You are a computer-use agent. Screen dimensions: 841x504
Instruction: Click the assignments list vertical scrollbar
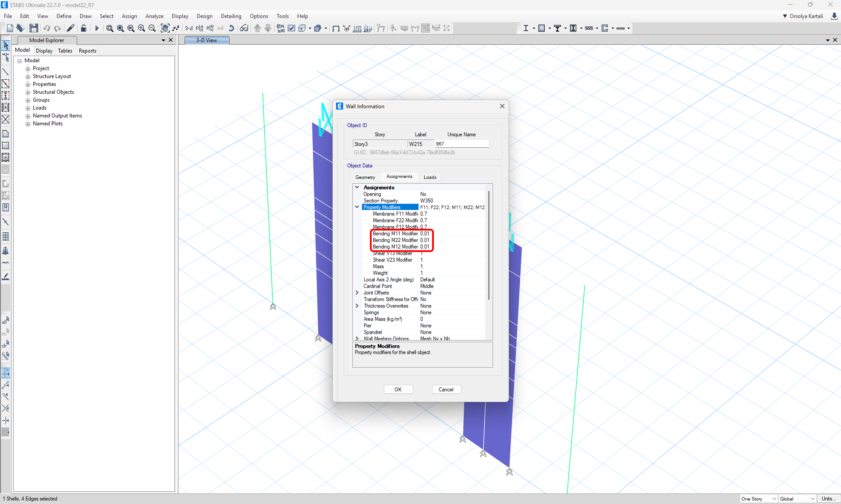click(489, 245)
